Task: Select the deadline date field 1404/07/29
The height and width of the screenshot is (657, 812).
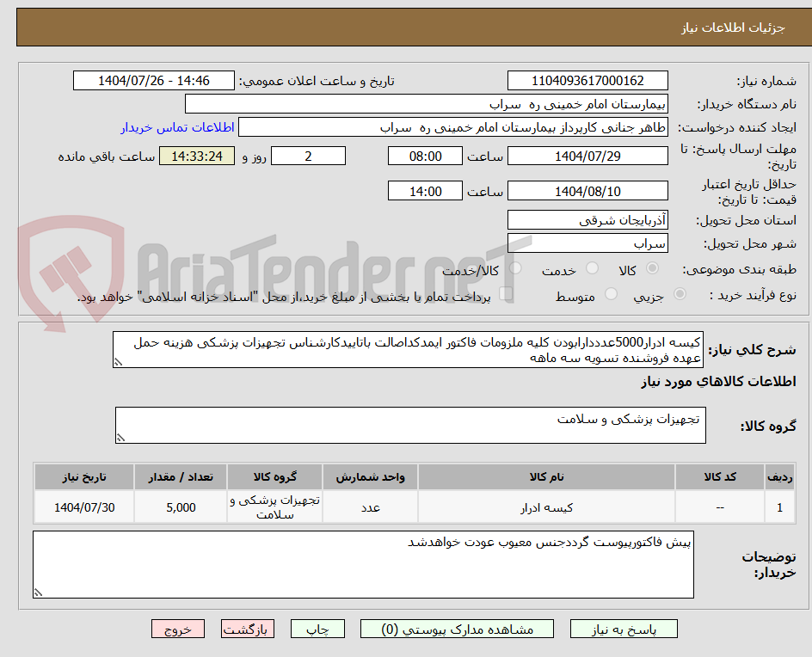Action: coord(588,156)
